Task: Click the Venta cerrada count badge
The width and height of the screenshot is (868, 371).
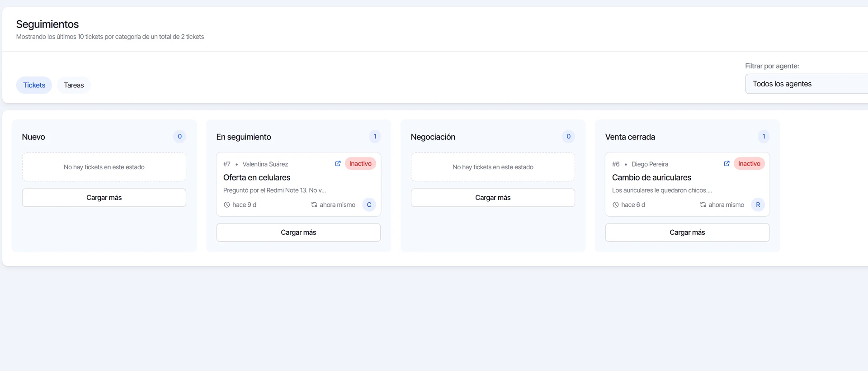Action: pyautogui.click(x=764, y=137)
